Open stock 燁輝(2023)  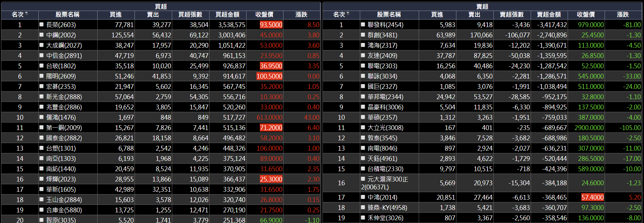coord(61,179)
